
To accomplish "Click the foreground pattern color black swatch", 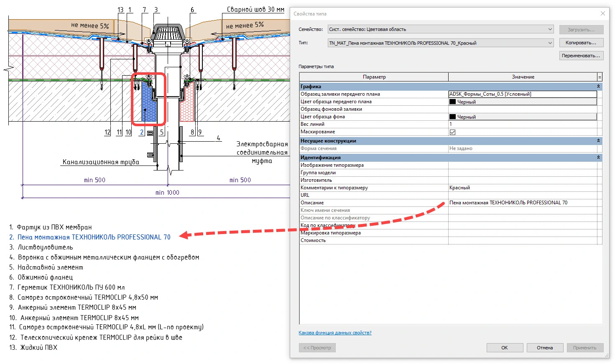I will click(452, 102).
